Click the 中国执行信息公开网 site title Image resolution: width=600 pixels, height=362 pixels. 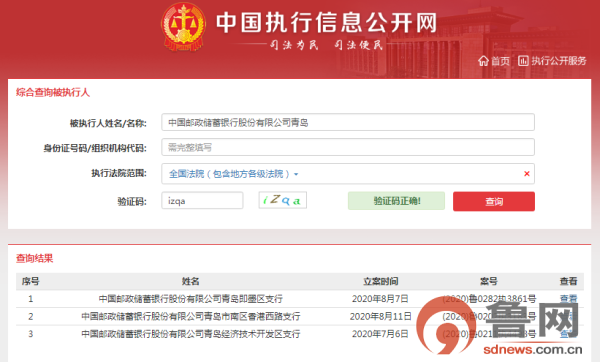coord(326,22)
